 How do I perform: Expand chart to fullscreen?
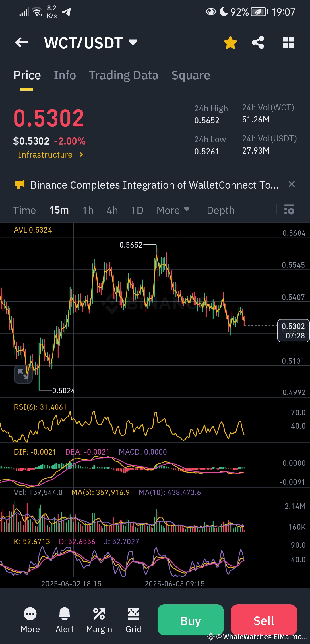pos(23,374)
